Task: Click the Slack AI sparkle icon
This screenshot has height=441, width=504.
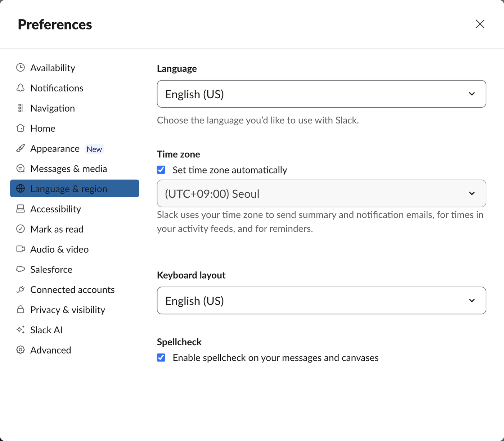Action: point(21,330)
